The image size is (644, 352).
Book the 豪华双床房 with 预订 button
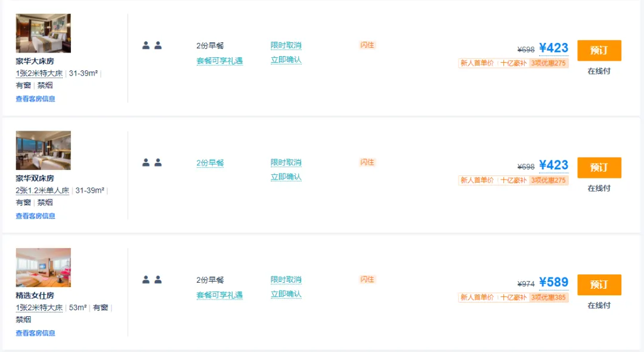(x=599, y=168)
